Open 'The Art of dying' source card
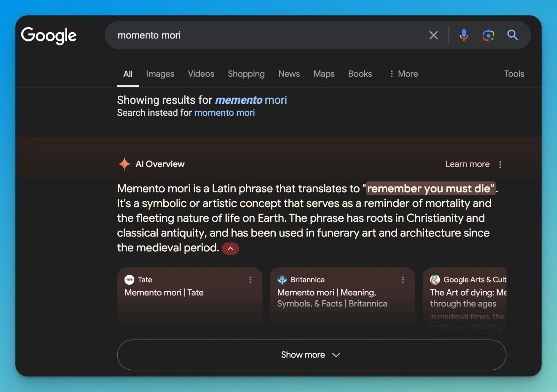557x392 pixels. [x=465, y=299]
